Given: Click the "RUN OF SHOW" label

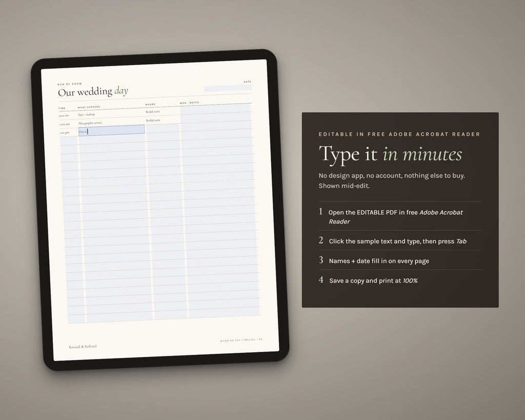Looking at the screenshot, I should pyautogui.click(x=70, y=84).
